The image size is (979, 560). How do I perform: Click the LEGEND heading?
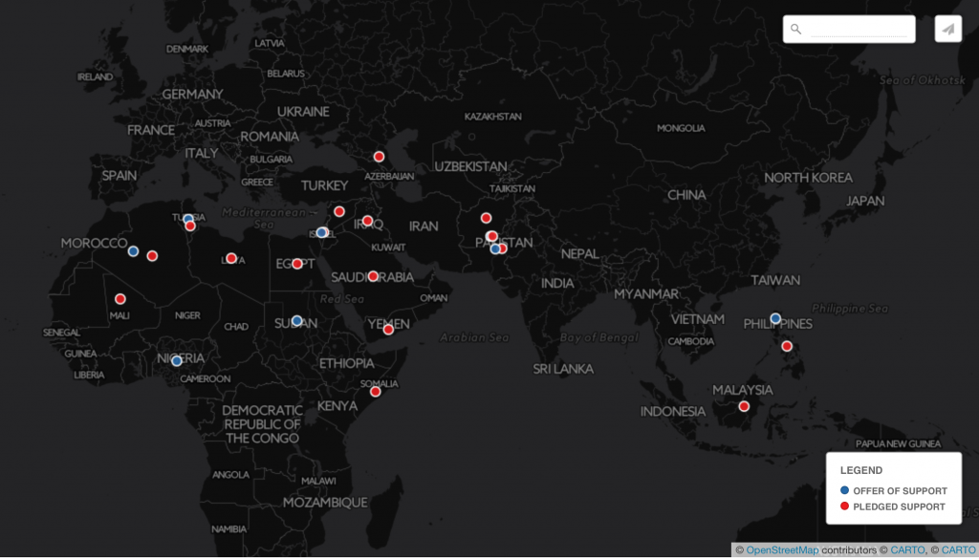[x=861, y=470]
